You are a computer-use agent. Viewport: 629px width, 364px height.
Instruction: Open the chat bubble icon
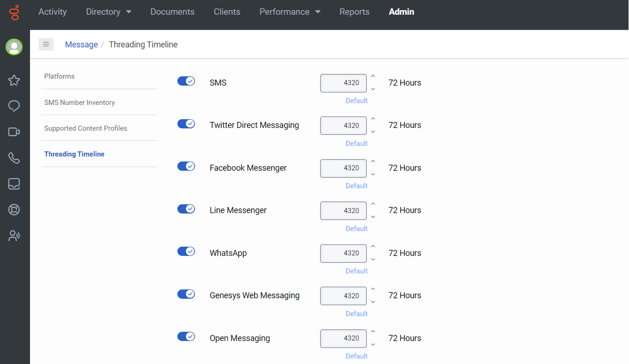[14, 106]
